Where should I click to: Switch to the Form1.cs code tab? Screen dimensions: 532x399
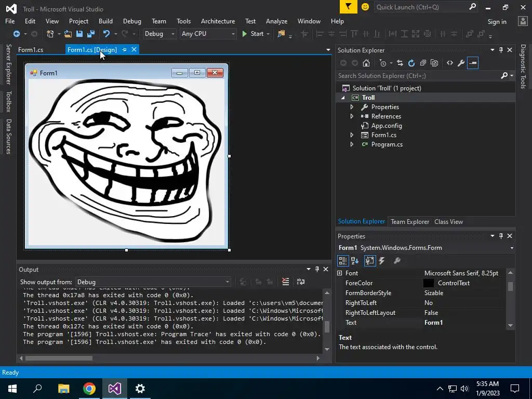31,49
